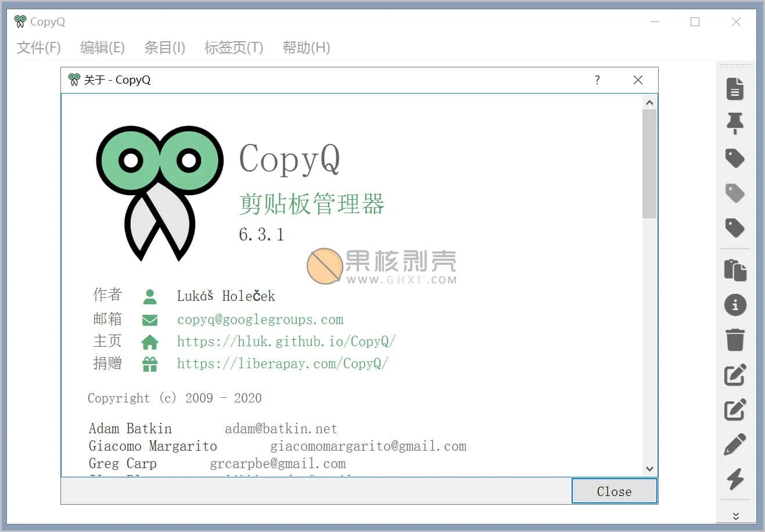Pin the selected item with the pin icon

[735, 124]
